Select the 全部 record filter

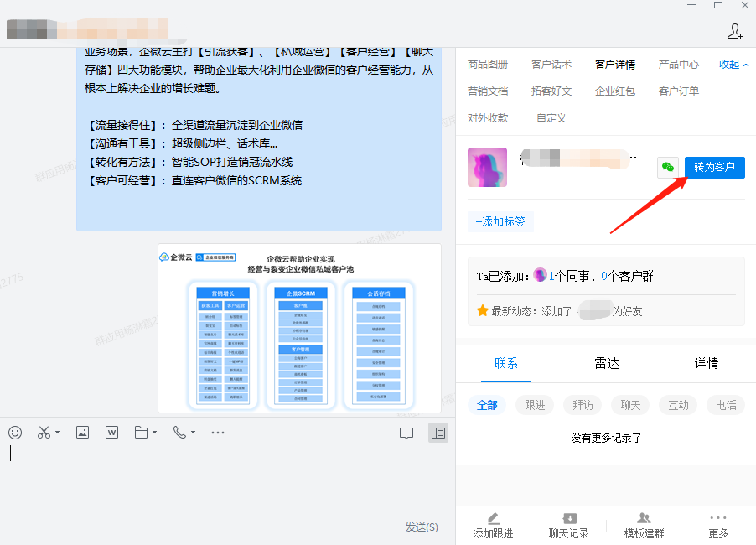coord(487,405)
